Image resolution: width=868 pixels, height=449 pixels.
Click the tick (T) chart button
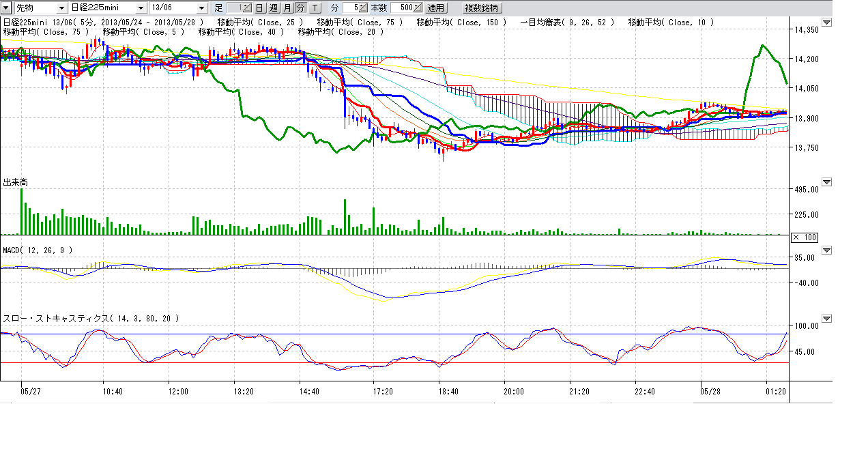pyautogui.click(x=314, y=8)
